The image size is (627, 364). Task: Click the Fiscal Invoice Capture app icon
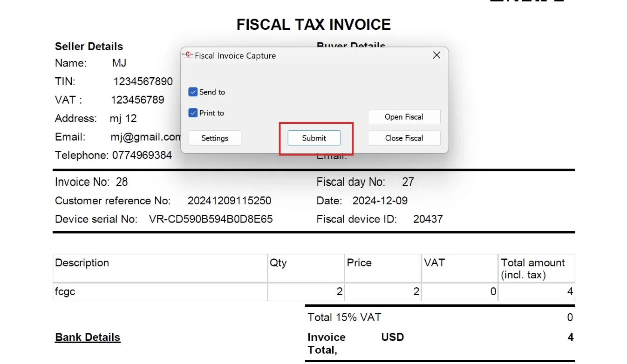pos(187,55)
